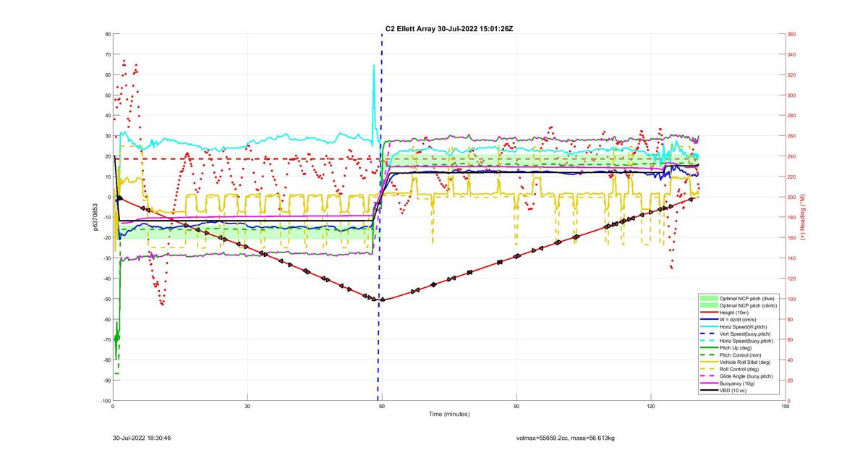Select legend entry 'Vert Speed(buoy,pitch)'
The height and width of the screenshot is (450, 868).
pos(745,334)
